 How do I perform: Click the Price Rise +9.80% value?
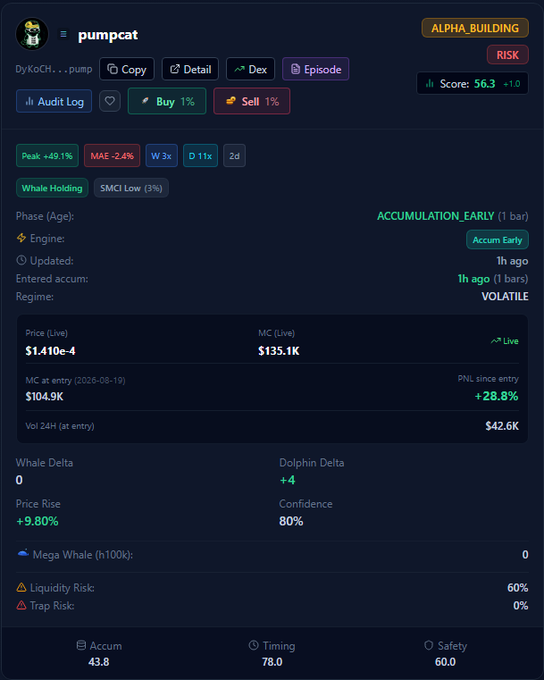(x=37, y=521)
